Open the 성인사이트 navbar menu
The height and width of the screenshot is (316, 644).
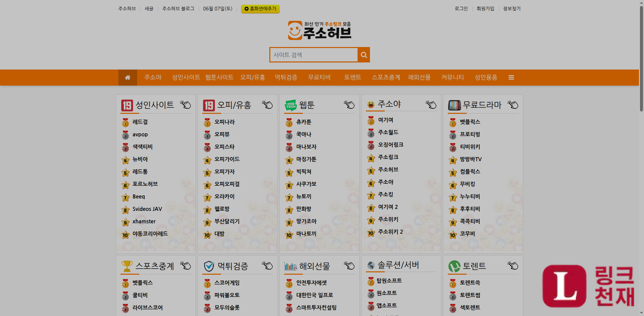click(186, 78)
